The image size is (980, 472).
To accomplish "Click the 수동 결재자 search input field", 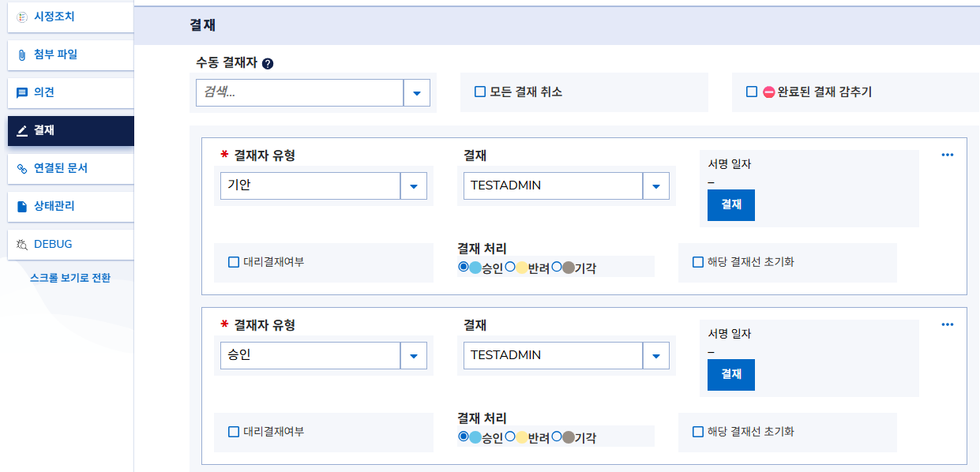I will tap(299, 92).
